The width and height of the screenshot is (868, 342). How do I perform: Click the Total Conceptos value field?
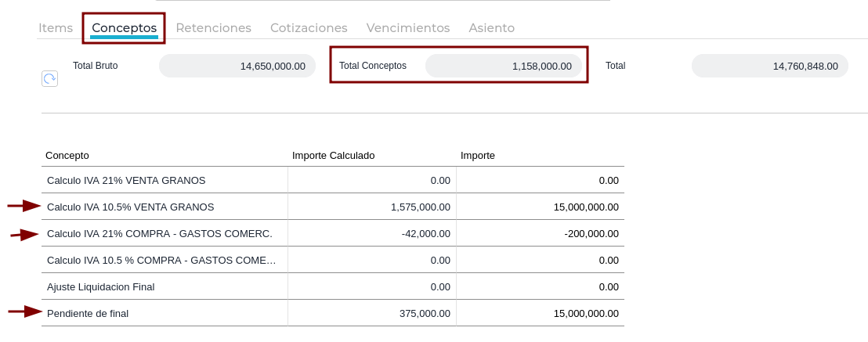click(x=503, y=66)
